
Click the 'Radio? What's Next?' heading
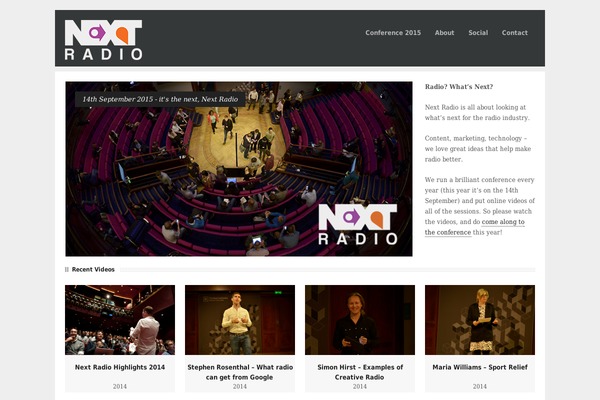point(459,87)
